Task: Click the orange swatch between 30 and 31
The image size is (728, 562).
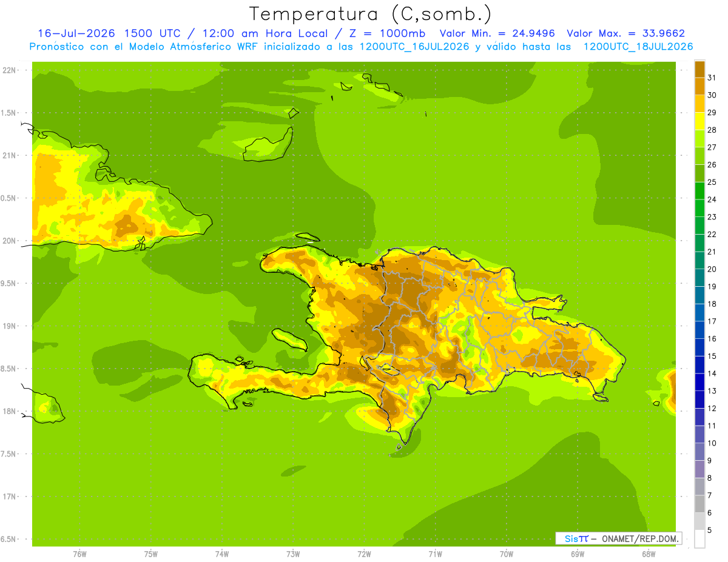Action: (699, 86)
